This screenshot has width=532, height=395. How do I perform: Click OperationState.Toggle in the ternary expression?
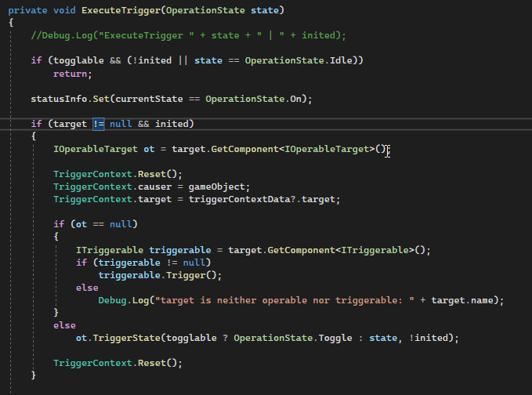[x=288, y=337]
